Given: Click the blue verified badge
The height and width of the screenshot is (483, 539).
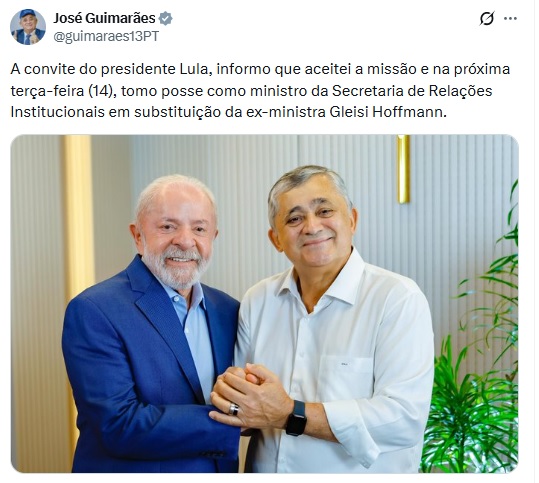Looking at the screenshot, I should click(x=166, y=18).
